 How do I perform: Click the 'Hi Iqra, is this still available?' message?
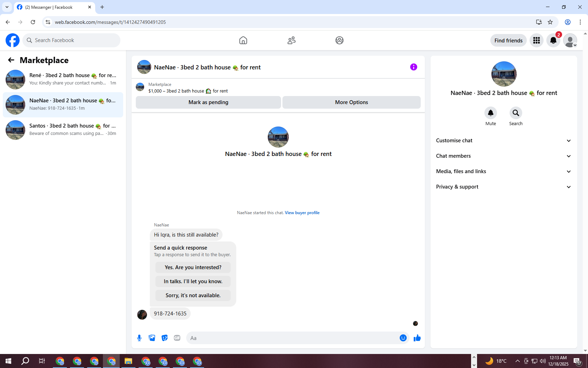tap(186, 235)
